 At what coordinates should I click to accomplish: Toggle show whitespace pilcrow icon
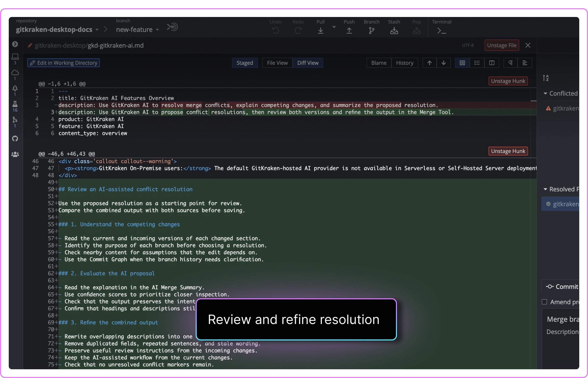[511, 63]
